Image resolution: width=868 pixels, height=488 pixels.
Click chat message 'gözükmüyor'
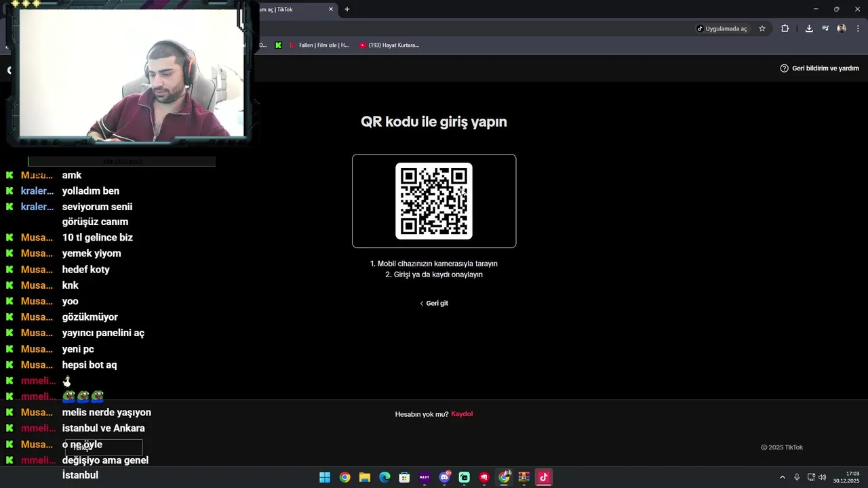pos(90,317)
